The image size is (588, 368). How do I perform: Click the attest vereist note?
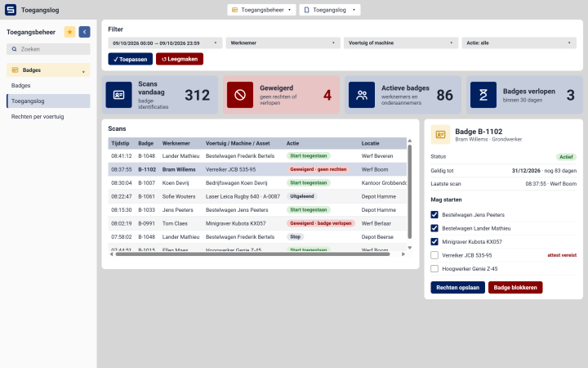(x=562, y=255)
